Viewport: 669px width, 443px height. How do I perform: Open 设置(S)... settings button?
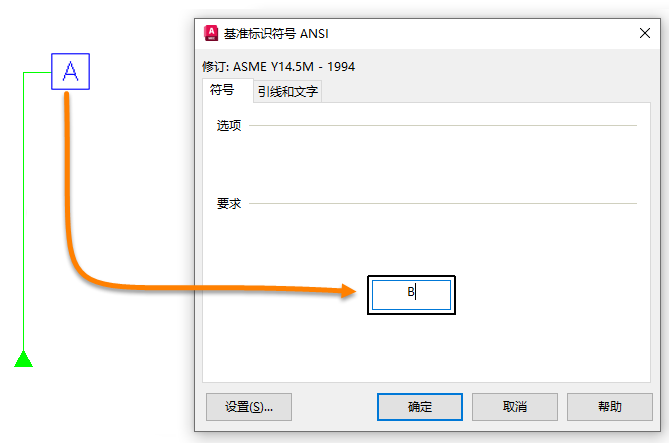(x=248, y=407)
